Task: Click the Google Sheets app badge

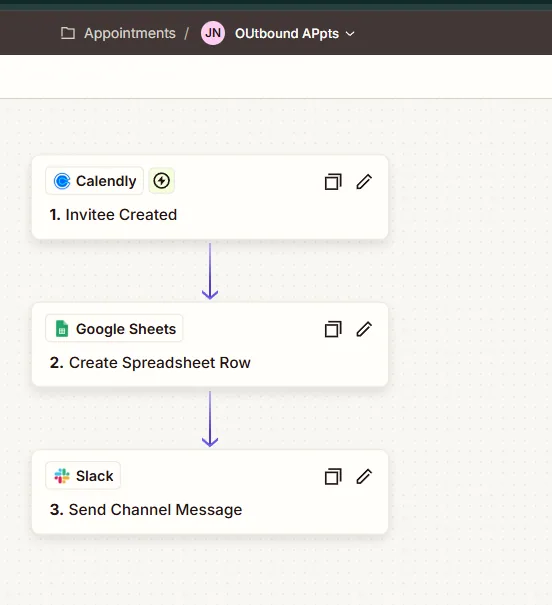Action: [114, 328]
